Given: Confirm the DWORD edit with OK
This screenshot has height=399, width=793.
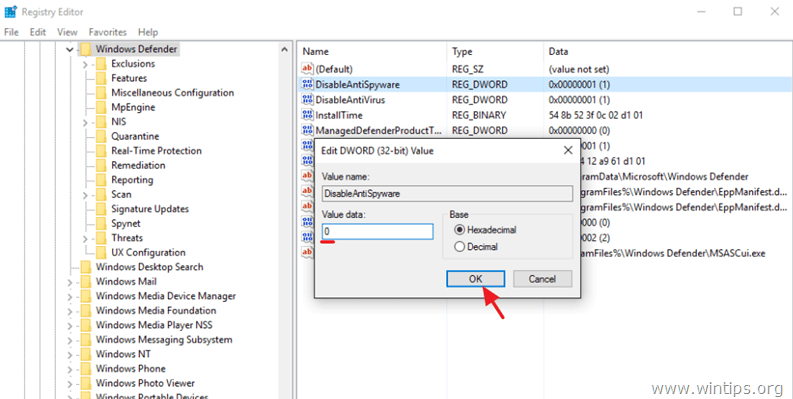Looking at the screenshot, I should click(475, 279).
